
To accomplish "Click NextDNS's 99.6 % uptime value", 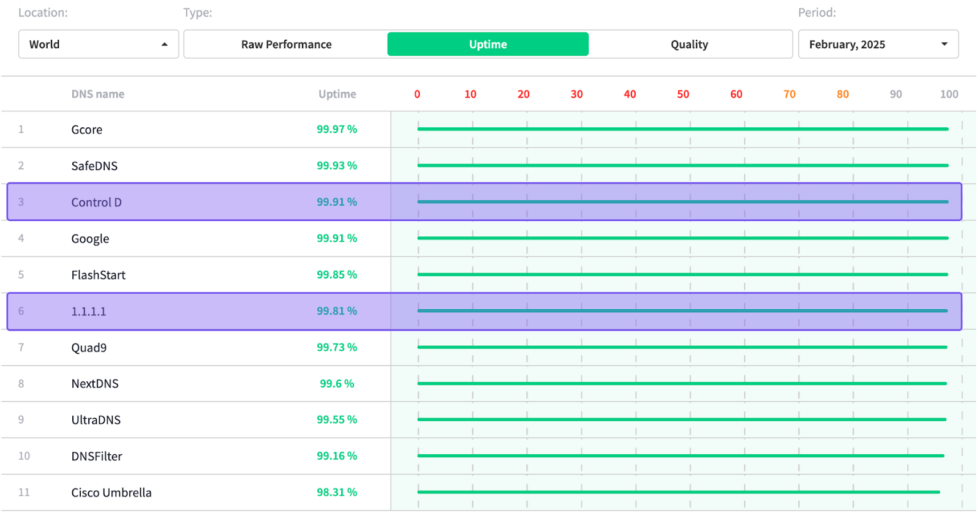I will [x=337, y=383].
